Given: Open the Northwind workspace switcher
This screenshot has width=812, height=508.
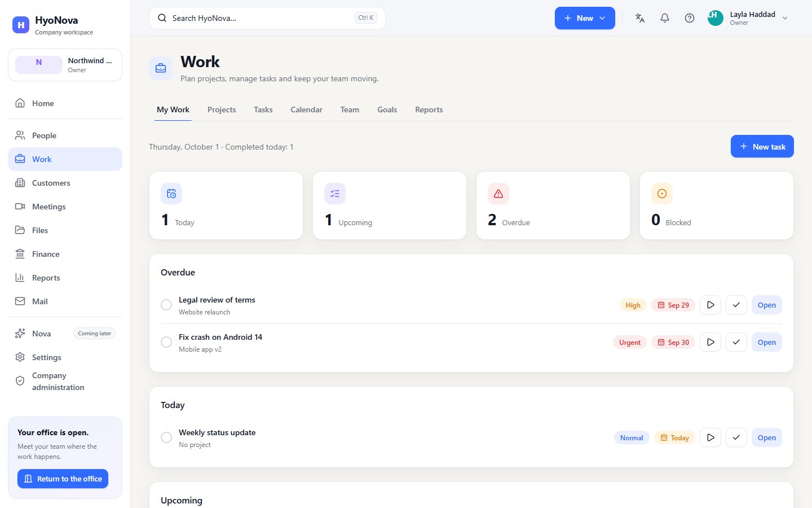Looking at the screenshot, I should tap(65, 65).
